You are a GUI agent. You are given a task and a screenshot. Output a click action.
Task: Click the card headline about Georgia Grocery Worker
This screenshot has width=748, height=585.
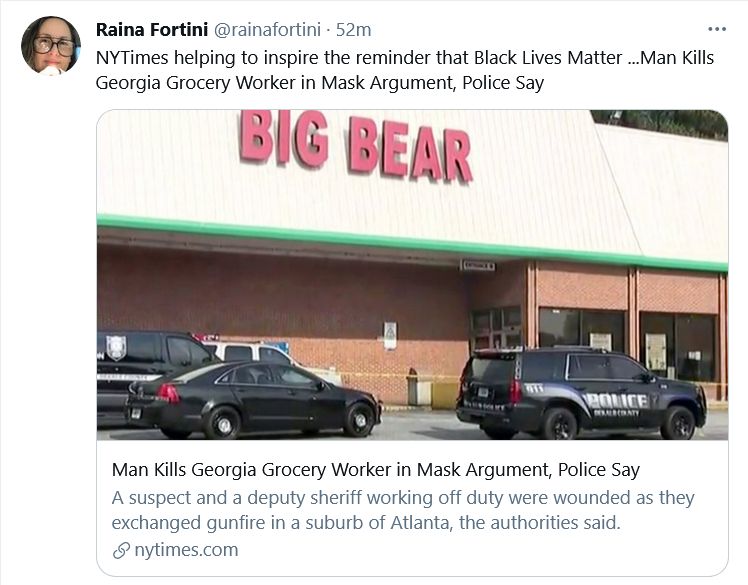(375, 470)
